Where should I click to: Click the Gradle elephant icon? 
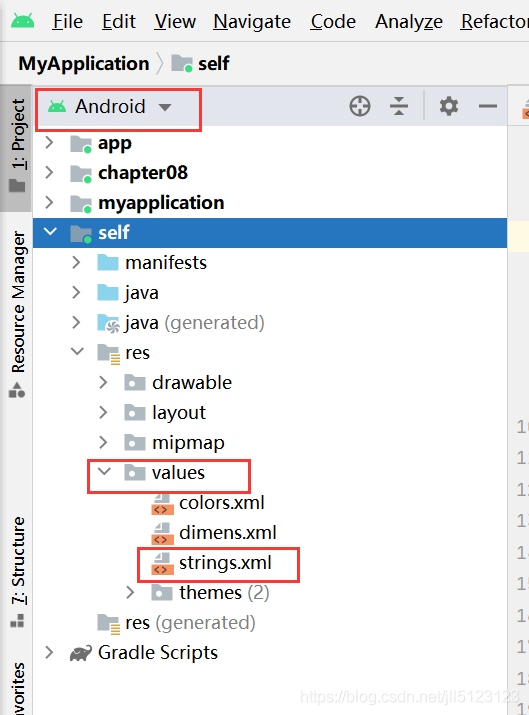81,653
